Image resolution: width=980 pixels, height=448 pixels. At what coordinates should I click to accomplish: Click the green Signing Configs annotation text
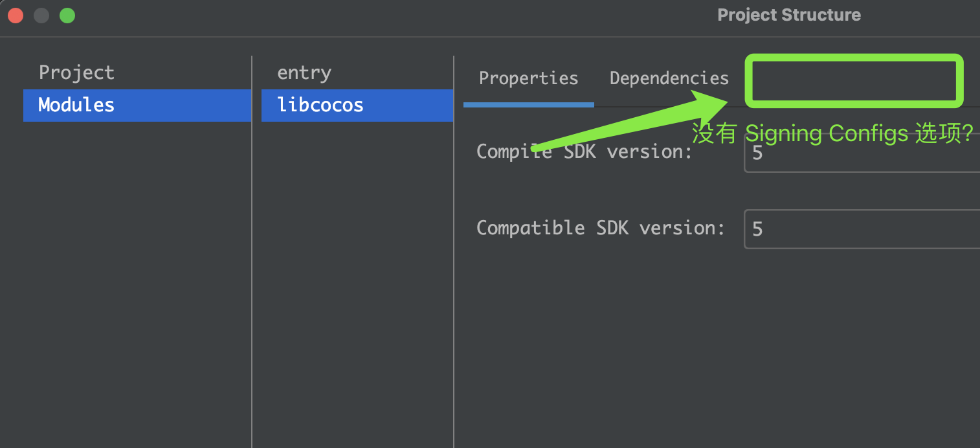[832, 134]
